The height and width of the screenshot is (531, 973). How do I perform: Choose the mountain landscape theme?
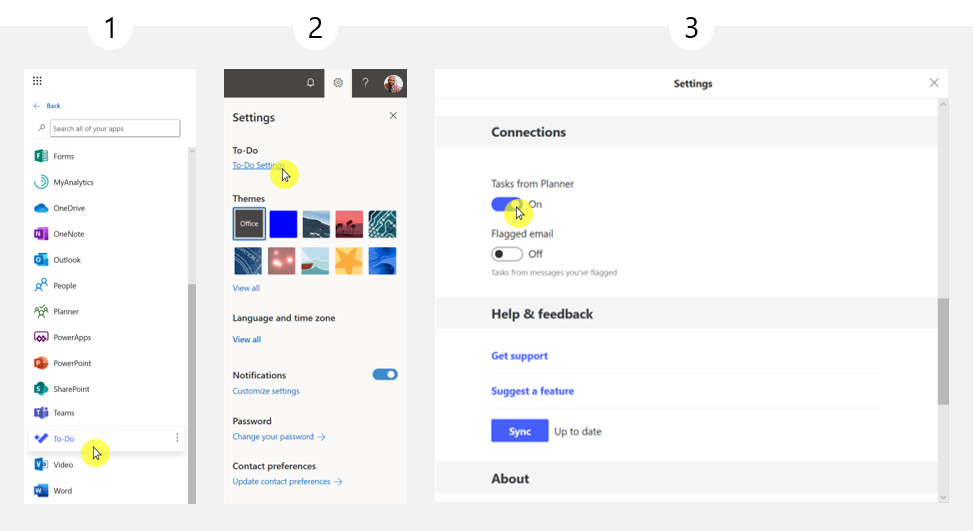pos(316,224)
